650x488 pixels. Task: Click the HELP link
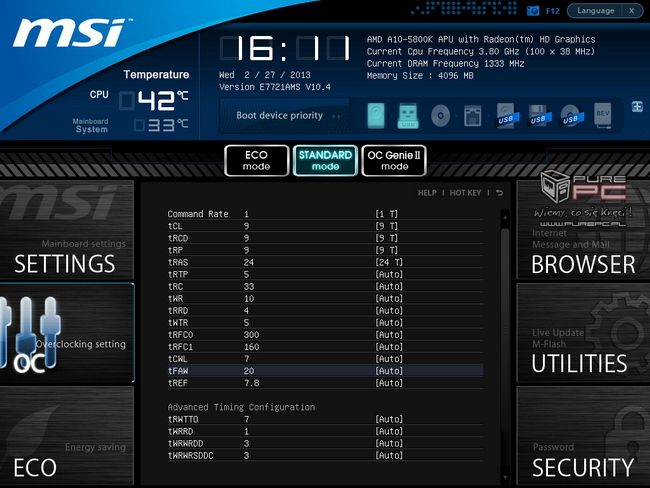[427, 193]
